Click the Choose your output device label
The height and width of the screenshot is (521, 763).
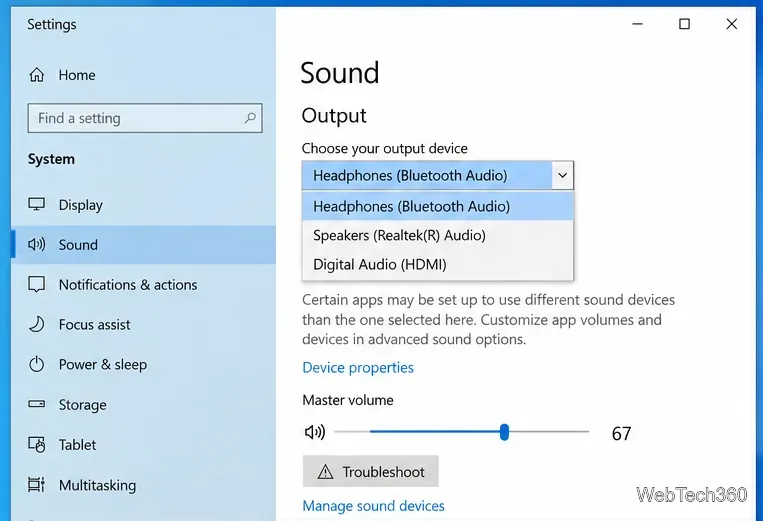tap(384, 148)
